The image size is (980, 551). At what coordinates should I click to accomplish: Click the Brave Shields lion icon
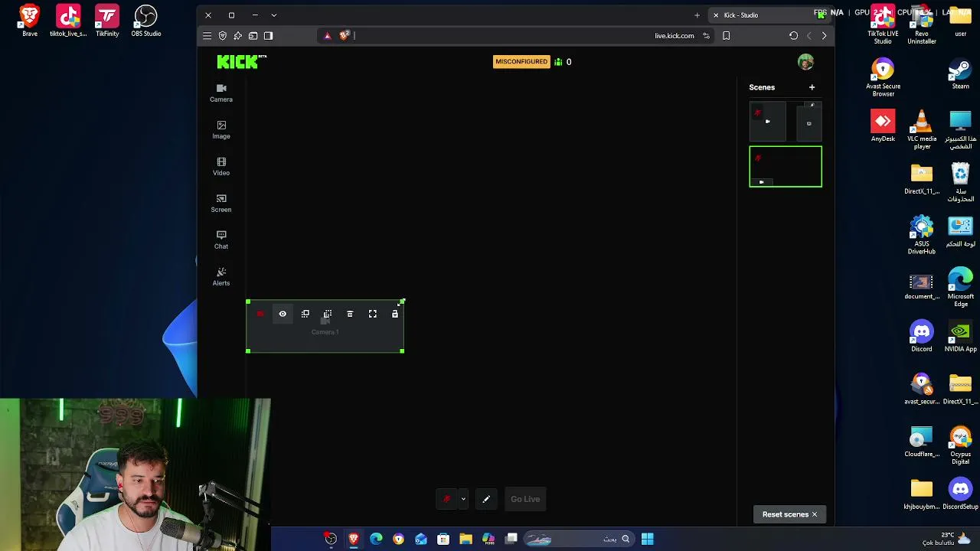[x=345, y=35]
